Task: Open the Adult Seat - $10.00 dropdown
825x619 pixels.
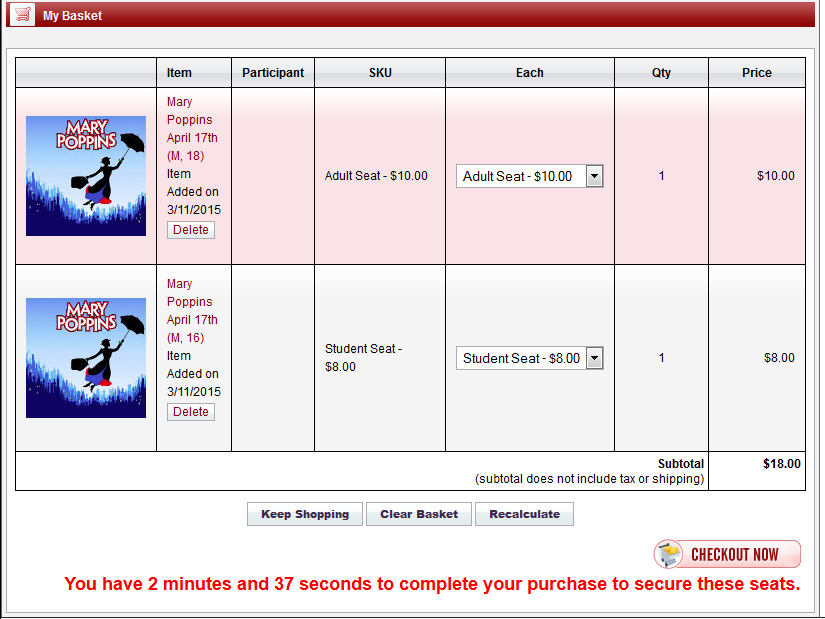Action: tap(529, 176)
